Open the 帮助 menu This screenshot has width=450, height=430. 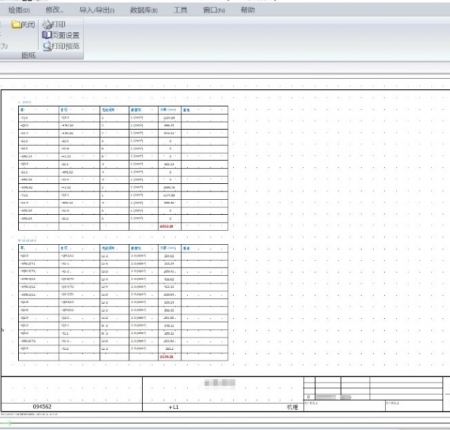point(248,10)
